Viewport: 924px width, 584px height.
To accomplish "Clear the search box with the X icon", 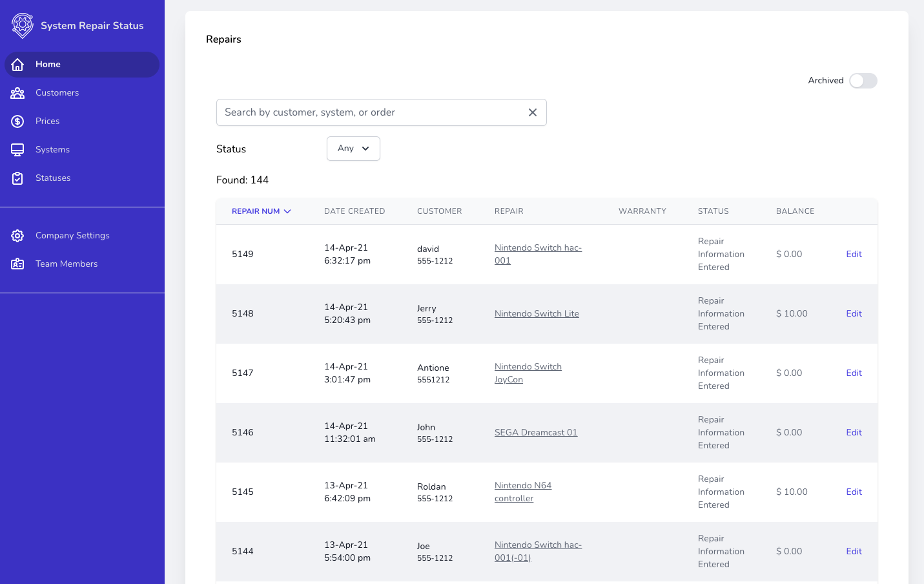I will (533, 112).
